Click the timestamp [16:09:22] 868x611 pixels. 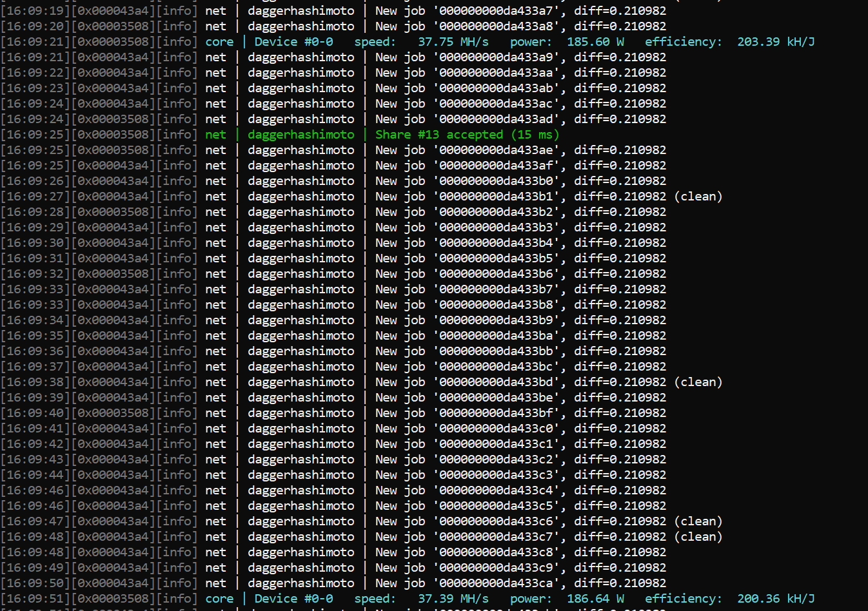[35, 73]
